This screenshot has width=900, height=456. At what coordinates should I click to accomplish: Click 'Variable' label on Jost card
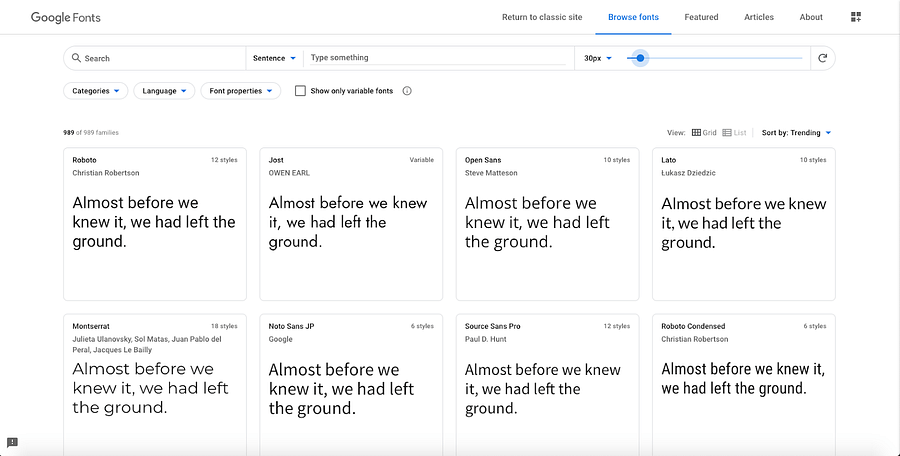coord(421,160)
